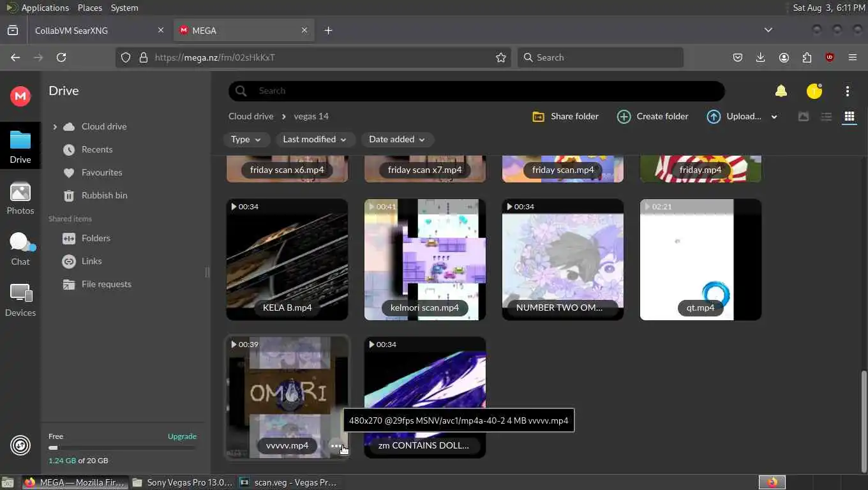Select the friday scan x6.mp4 file
Image resolution: width=868 pixels, height=490 pixels.
(287, 169)
